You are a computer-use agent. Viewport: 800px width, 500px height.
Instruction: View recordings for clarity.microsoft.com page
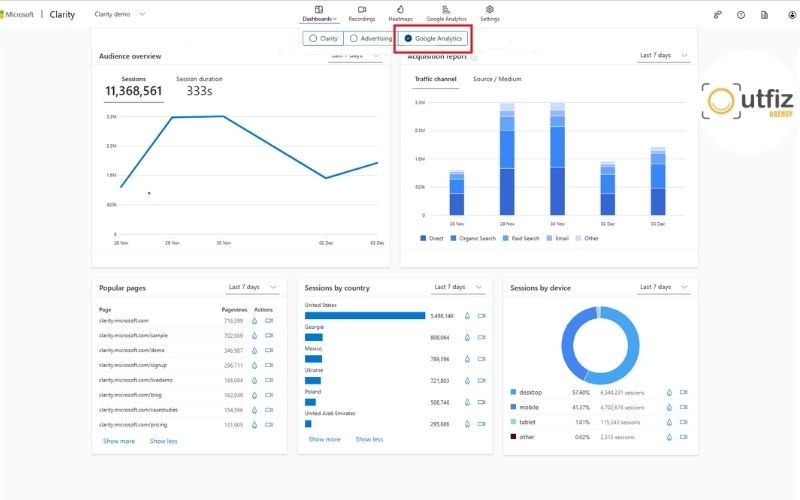tap(269, 321)
